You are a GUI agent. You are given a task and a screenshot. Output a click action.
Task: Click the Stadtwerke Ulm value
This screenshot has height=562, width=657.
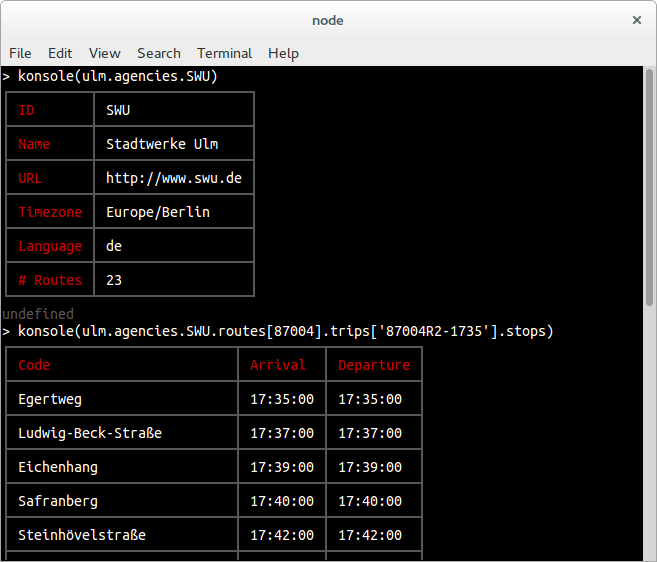(162, 144)
